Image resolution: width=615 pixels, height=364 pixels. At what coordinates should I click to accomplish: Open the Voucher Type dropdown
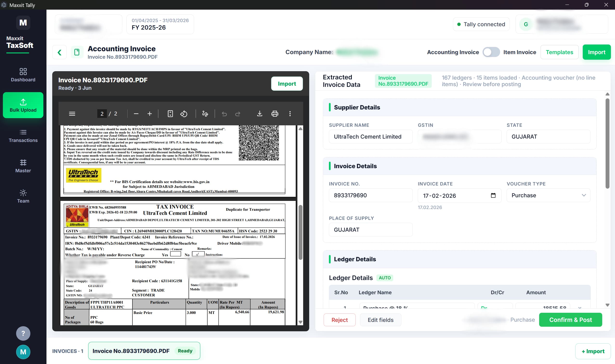coord(548,196)
